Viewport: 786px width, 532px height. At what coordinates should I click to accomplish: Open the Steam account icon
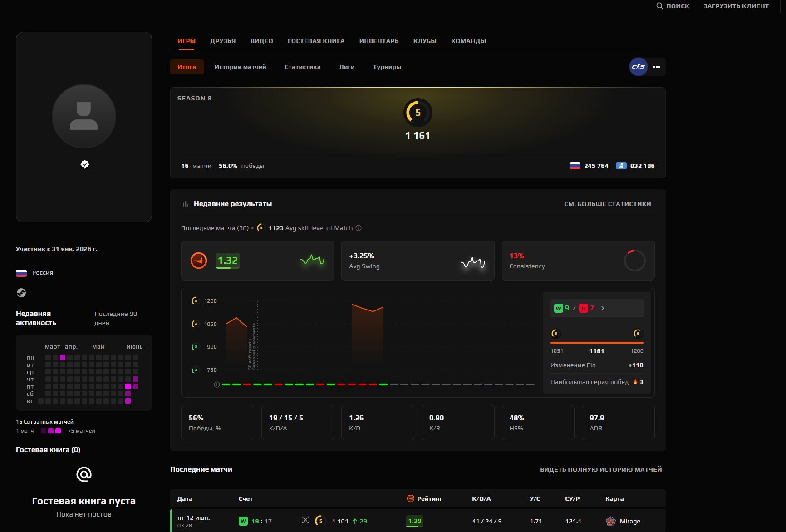21,293
